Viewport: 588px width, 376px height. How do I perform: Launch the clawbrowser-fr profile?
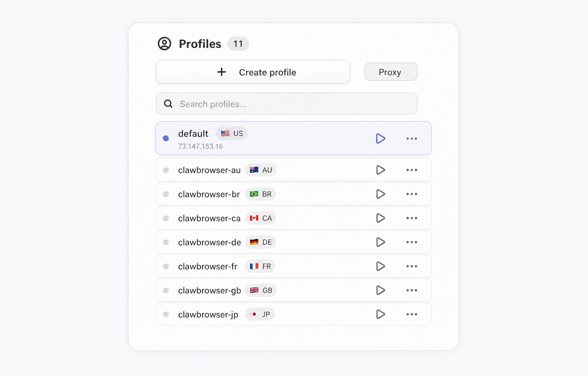coord(380,266)
